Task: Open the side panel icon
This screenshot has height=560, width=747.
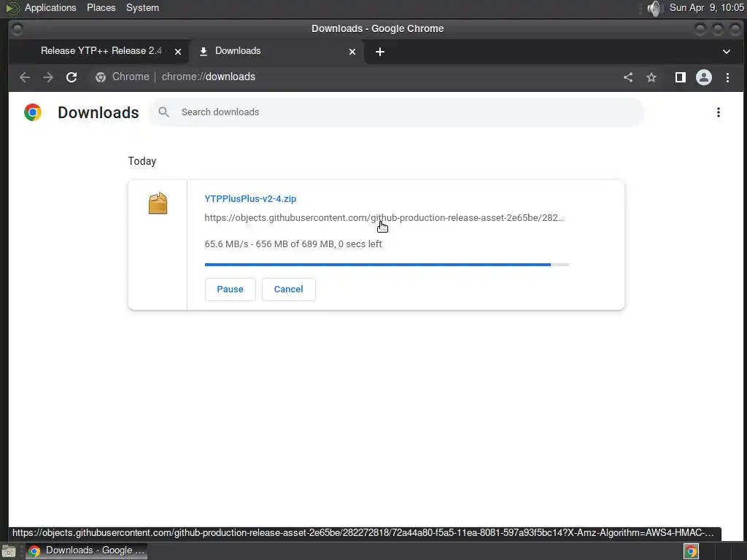Action: [681, 77]
